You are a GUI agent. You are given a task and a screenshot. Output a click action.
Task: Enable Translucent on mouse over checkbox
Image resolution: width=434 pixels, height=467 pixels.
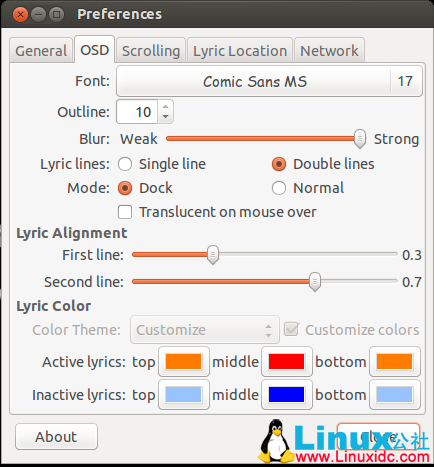(125, 212)
